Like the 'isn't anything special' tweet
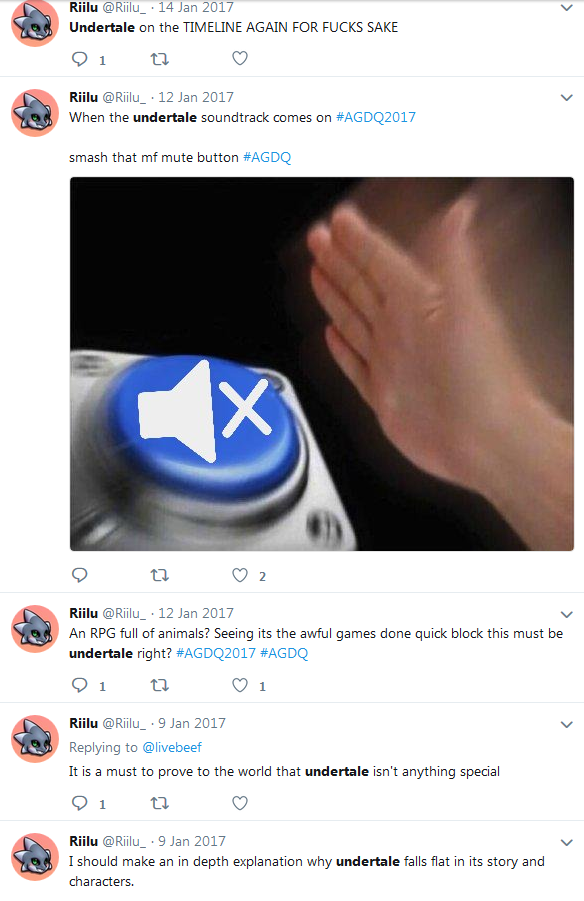584x901 pixels. [x=240, y=803]
